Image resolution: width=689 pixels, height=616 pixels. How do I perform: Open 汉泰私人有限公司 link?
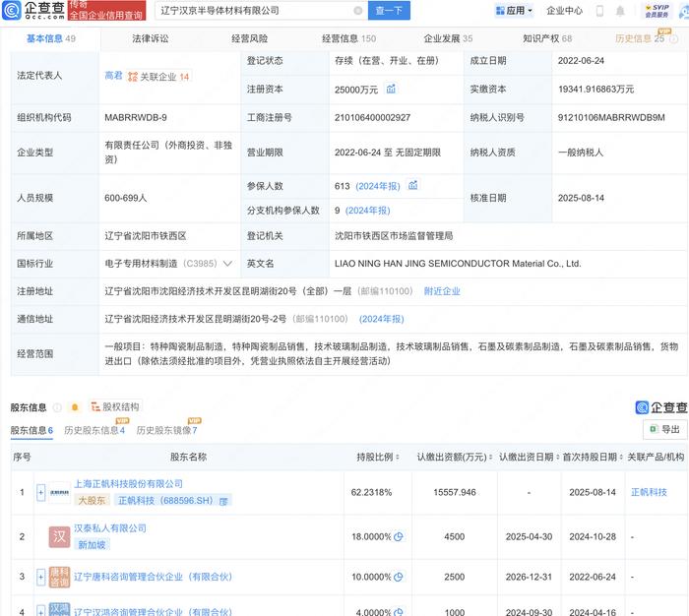(110, 528)
